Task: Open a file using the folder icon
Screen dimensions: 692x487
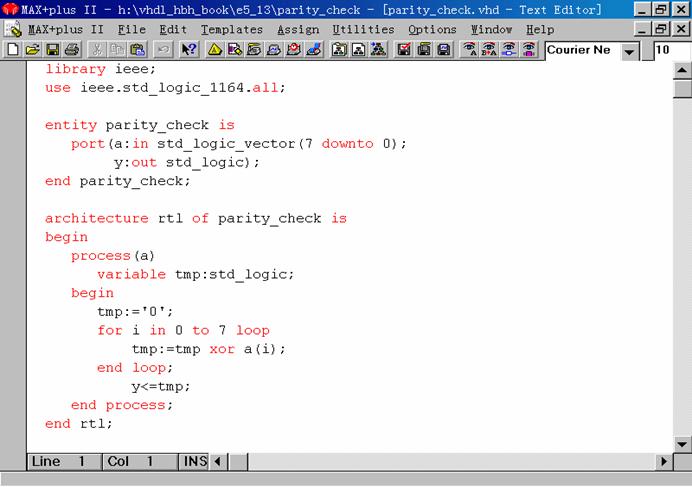Action: (x=32, y=49)
